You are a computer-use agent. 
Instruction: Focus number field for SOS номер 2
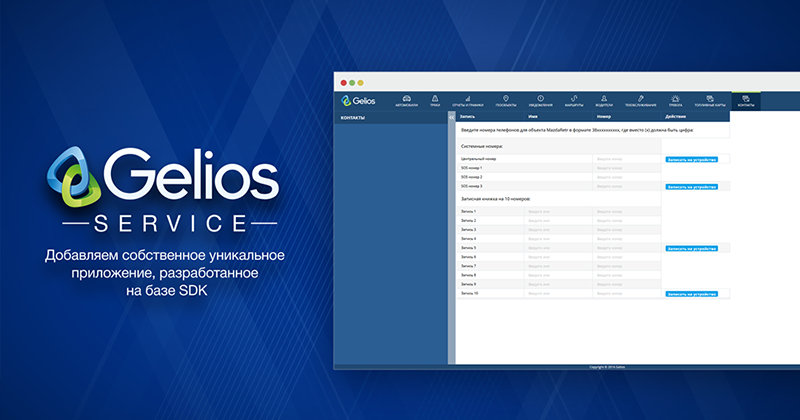(x=627, y=177)
